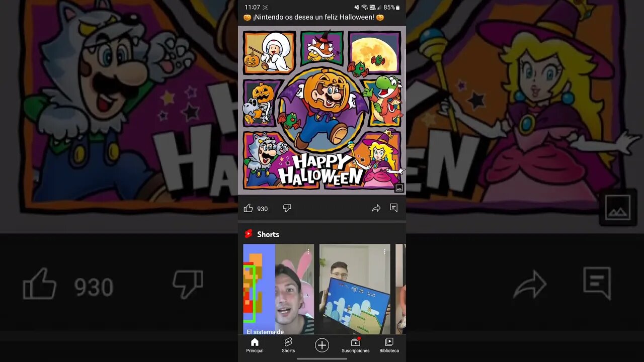
Task: Tap the battery indicator in status bar
Action: point(392,8)
